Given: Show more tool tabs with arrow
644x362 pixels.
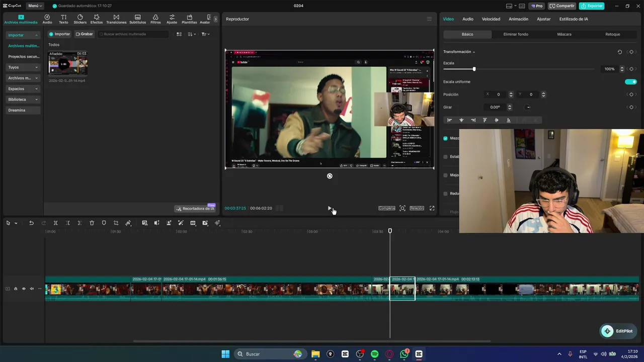Looking at the screenshot, I should pos(216,19).
